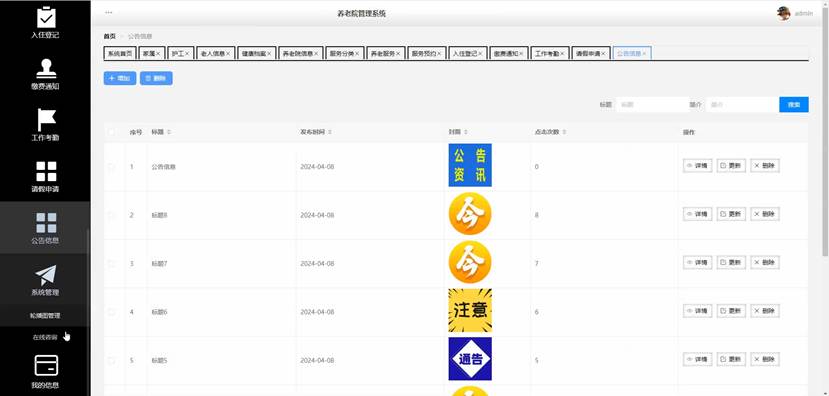This screenshot has height=396, width=829.
Task: Open 我的信息 card icon in sidebar
Action: click(x=46, y=365)
